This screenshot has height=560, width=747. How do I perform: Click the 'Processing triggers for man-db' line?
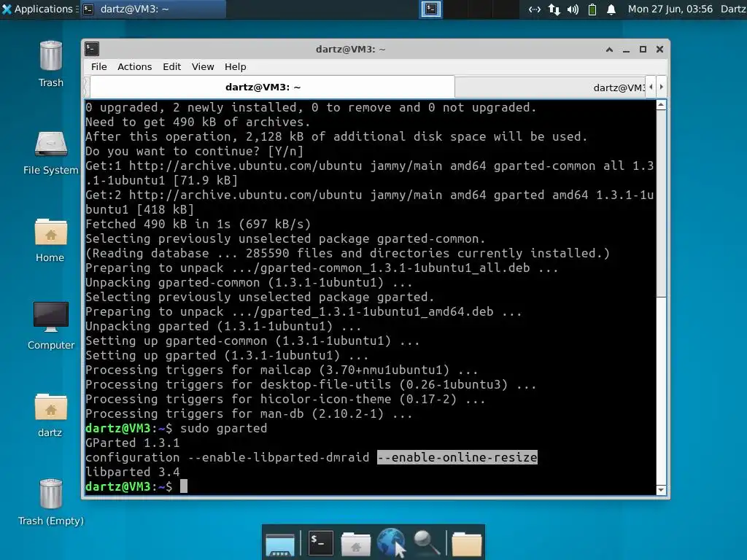coord(249,413)
